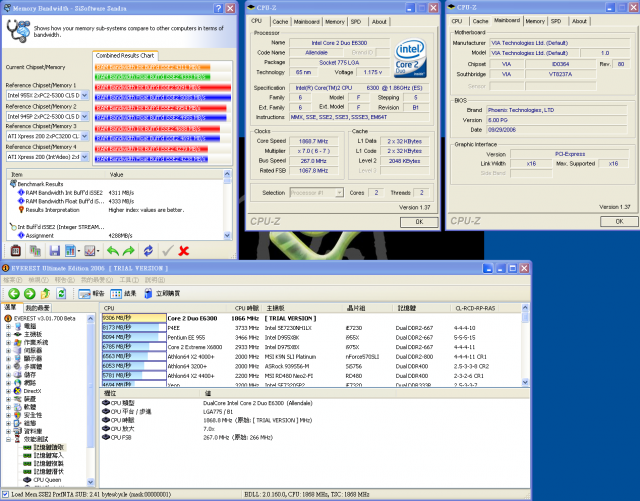This screenshot has height=501, width=640.
Task: Open Reference Chipset/Memory 2 dropdown
Action: tap(84, 116)
